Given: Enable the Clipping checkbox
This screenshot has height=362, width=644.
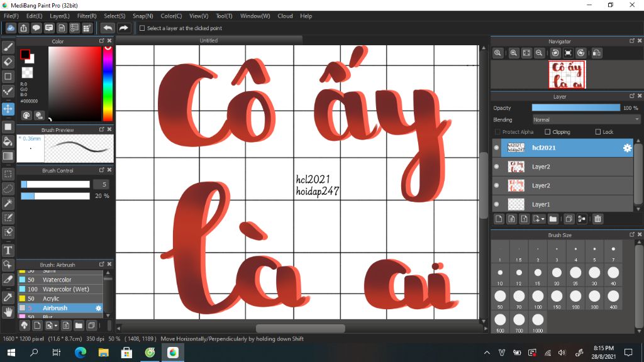Looking at the screenshot, I should click(548, 132).
